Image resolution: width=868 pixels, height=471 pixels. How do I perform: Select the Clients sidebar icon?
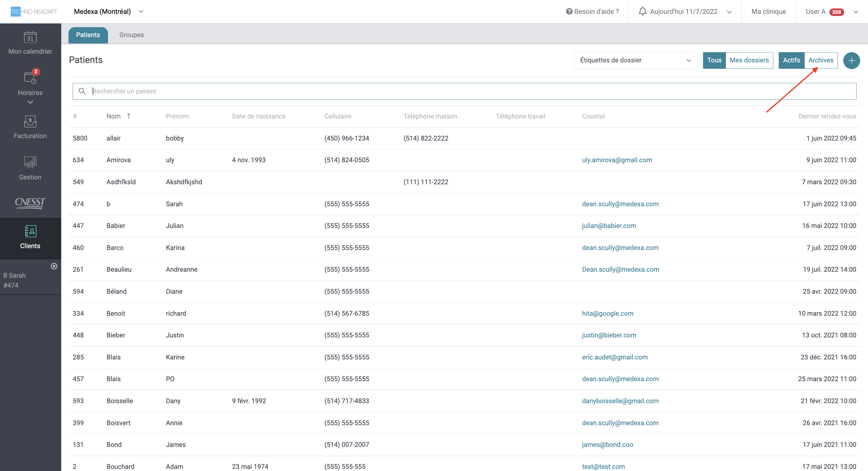pyautogui.click(x=30, y=237)
